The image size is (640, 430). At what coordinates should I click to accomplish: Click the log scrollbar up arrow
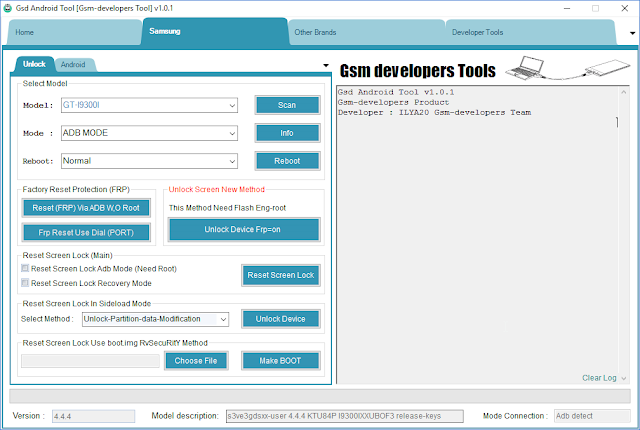pyautogui.click(x=624, y=92)
